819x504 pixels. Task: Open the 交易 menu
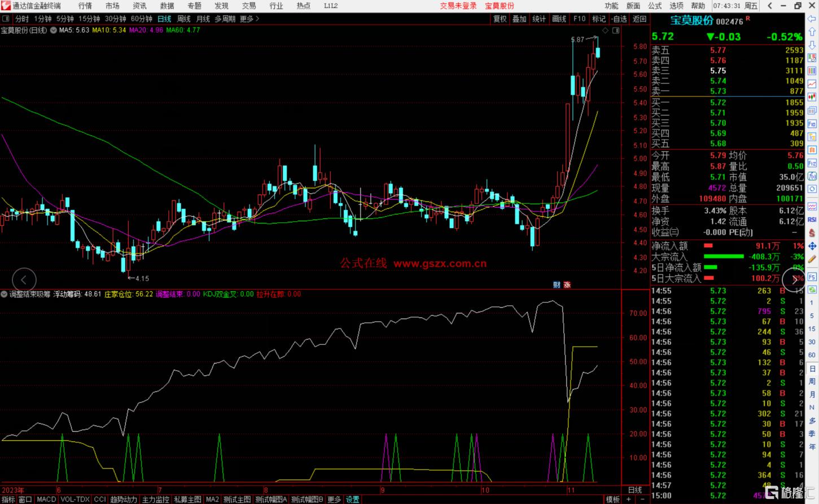click(249, 6)
